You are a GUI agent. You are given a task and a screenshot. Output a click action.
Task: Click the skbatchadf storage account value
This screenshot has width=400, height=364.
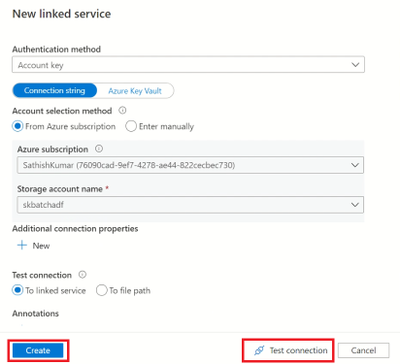pos(43,205)
